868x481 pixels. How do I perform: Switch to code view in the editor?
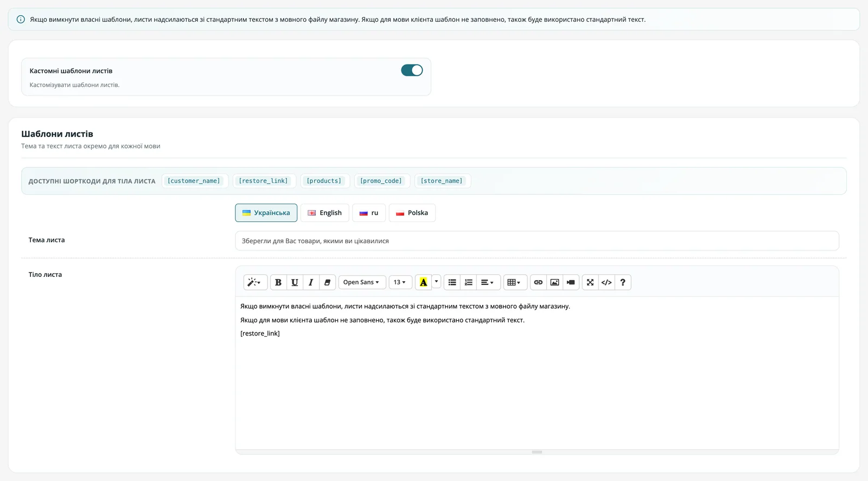tap(607, 282)
